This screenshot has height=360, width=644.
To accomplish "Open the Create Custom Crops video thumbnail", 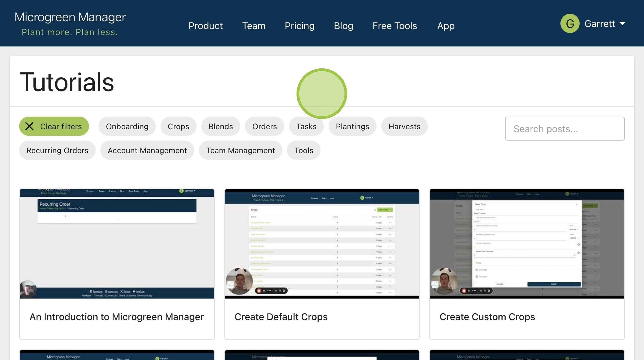I will tap(527, 244).
